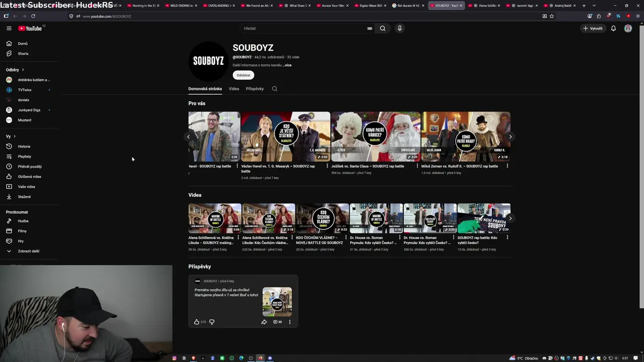Open subscription Junkyard Digs
This screenshot has width=644, height=362.
tap(29, 110)
